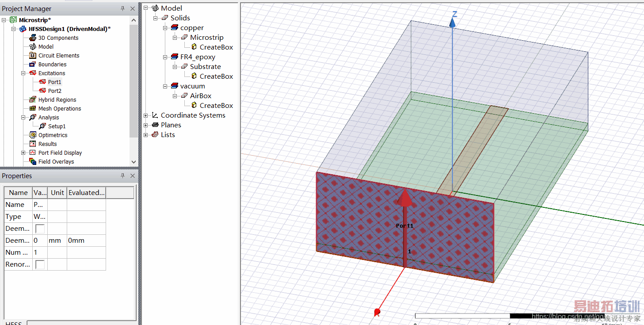The height and width of the screenshot is (325, 644).
Task: Select the Port1 excitation icon
Action: [42, 82]
